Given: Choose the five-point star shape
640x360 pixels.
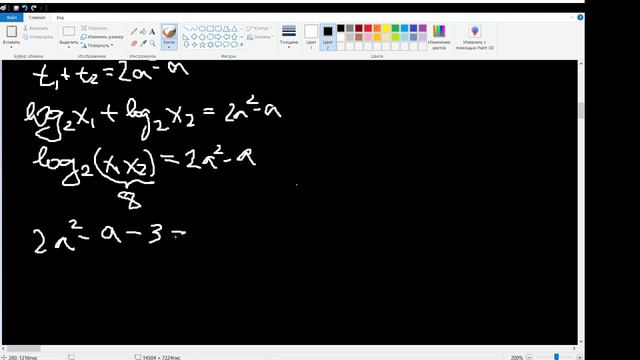Looking at the screenshot, I should [202, 44].
